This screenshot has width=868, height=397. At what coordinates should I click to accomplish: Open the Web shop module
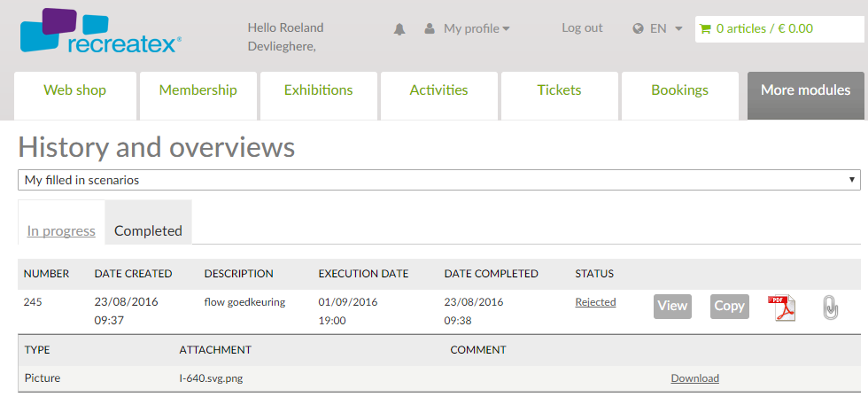click(x=75, y=90)
